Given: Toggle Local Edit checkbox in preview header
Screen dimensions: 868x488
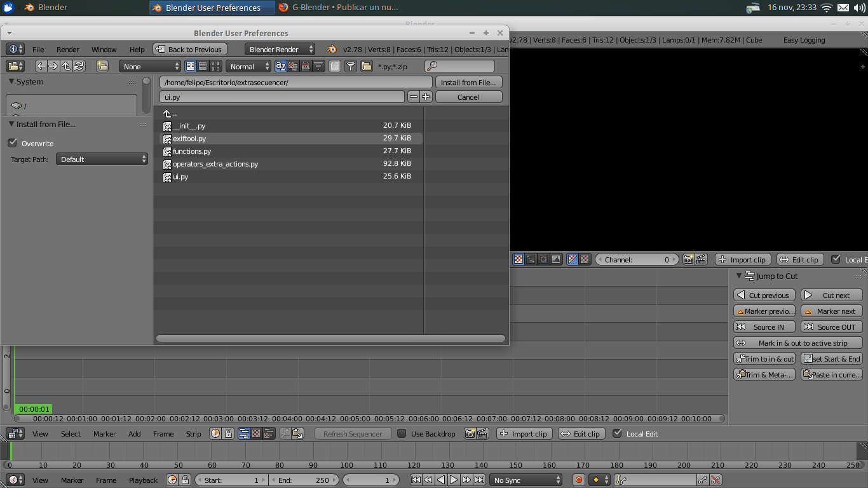Looking at the screenshot, I should 836,259.
